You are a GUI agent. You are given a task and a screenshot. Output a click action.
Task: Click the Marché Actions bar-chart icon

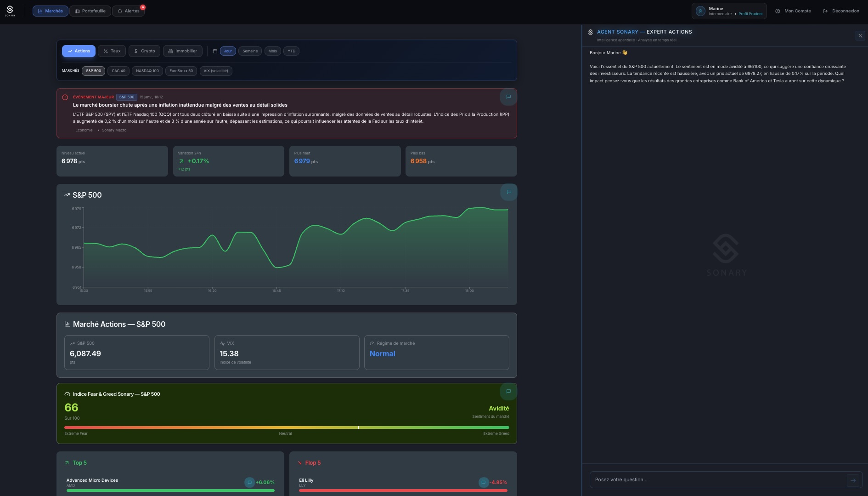pyautogui.click(x=67, y=324)
